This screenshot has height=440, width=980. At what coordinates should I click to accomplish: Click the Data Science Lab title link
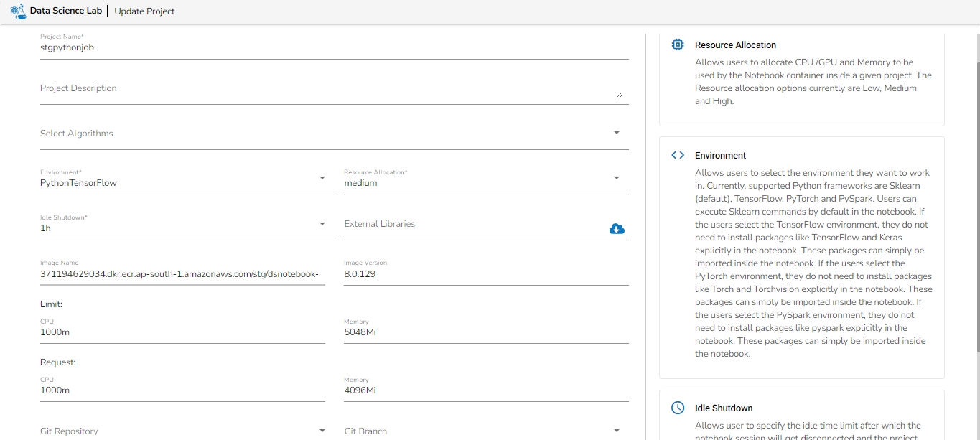click(x=67, y=11)
